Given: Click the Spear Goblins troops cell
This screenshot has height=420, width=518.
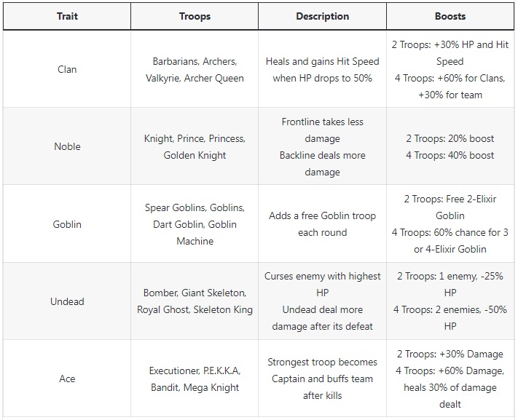Looking at the screenshot, I should pyautogui.click(x=195, y=224).
